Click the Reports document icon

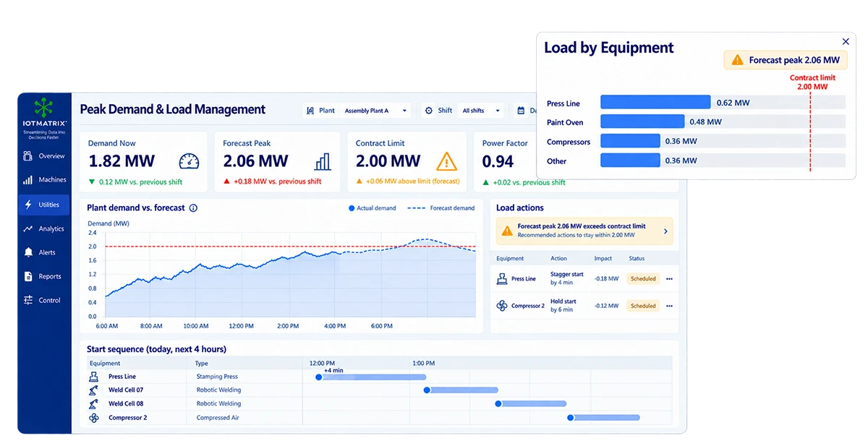28,277
